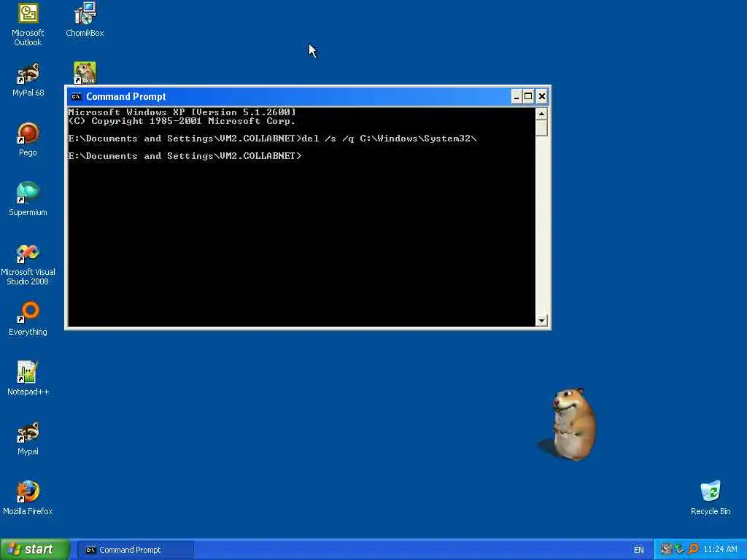
Task: Close the Command Prompt window
Action: tap(542, 97)
